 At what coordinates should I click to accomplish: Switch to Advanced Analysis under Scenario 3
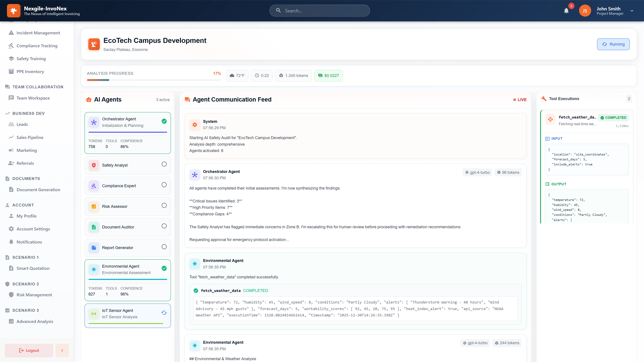click(35, 322)
